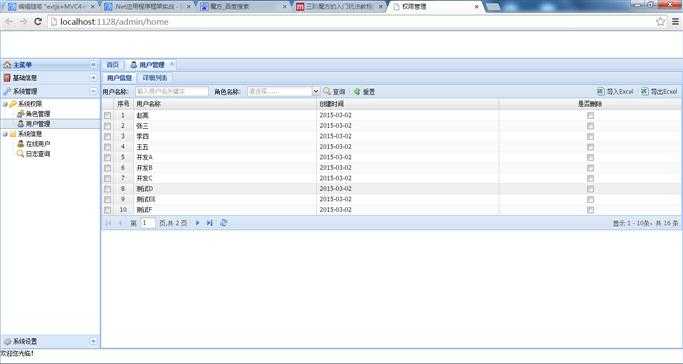Screen dimensions: 683x364
Task: Click the 测试D name cell
Action: (225, 189)
